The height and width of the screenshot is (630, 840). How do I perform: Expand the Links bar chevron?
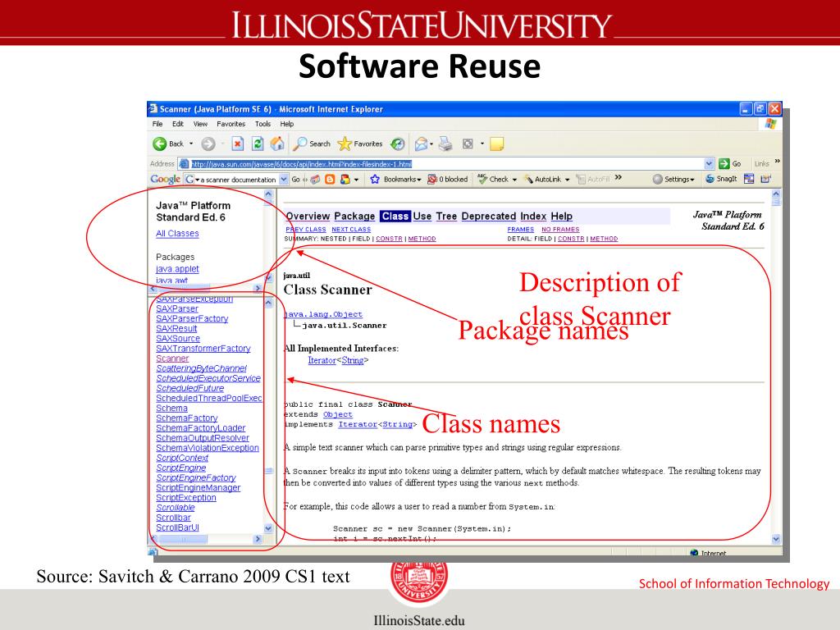coord(778,162)
